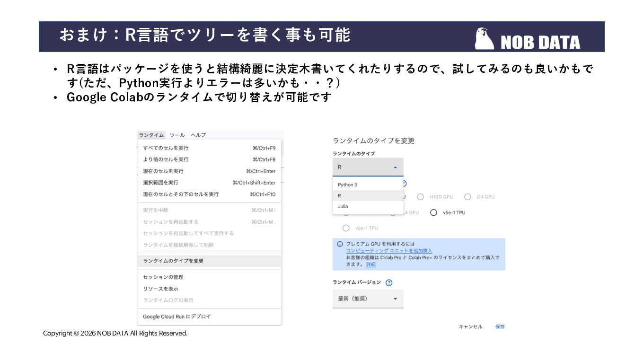Pick Julia in the runtime type list

(368, 206)
